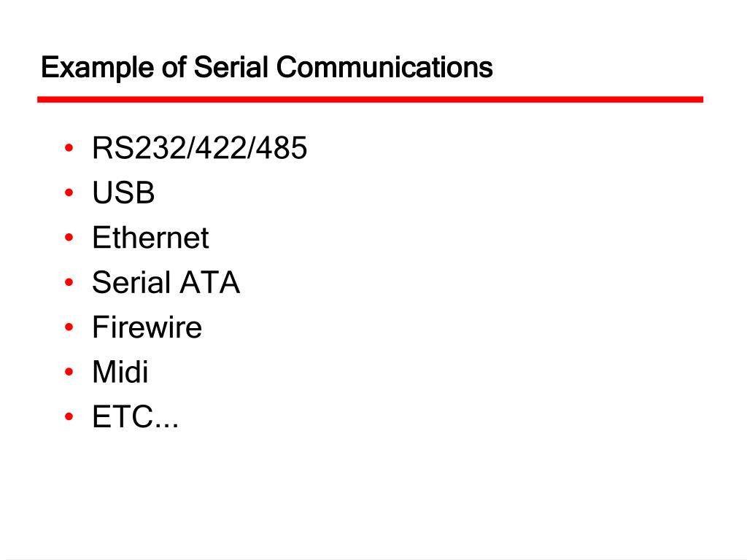
Task: Click the word 'ATA' in the list
Action: [x=209, y=282]
